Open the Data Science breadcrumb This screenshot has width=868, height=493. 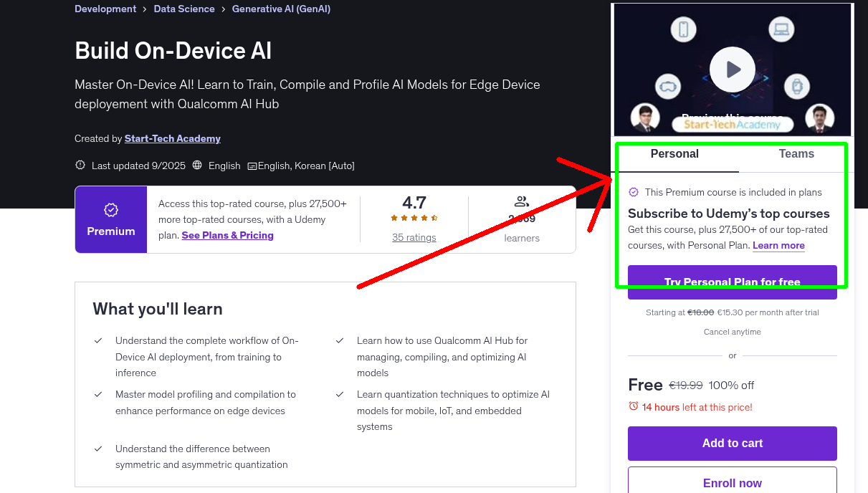(x=184, y=9)
